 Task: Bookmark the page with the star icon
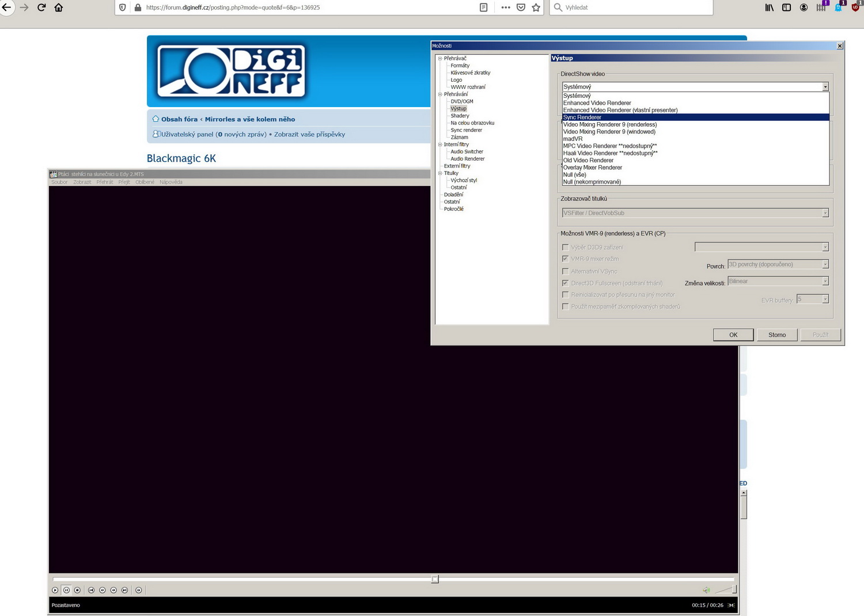[536, 7]
